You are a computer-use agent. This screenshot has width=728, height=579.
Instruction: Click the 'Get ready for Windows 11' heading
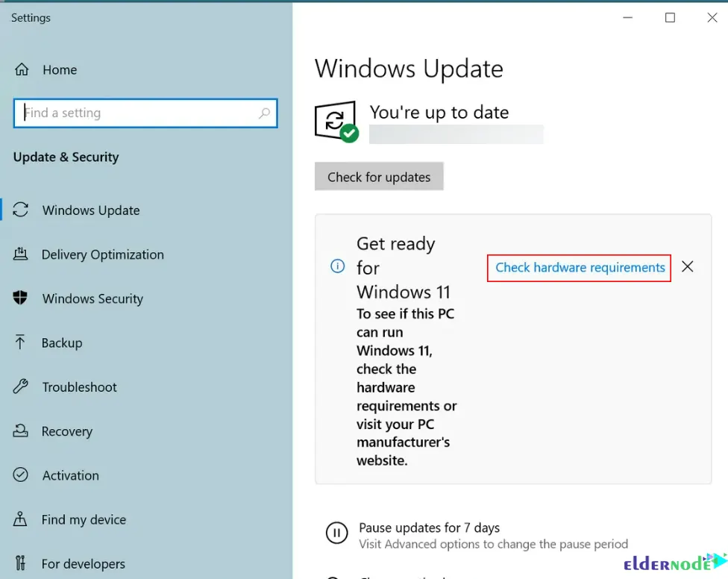403,268
